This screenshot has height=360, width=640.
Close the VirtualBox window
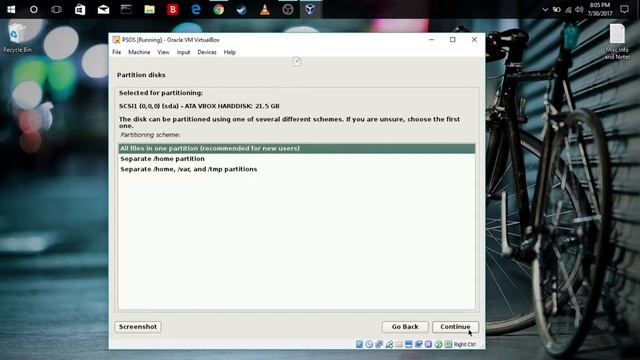(x=474, y=40)
